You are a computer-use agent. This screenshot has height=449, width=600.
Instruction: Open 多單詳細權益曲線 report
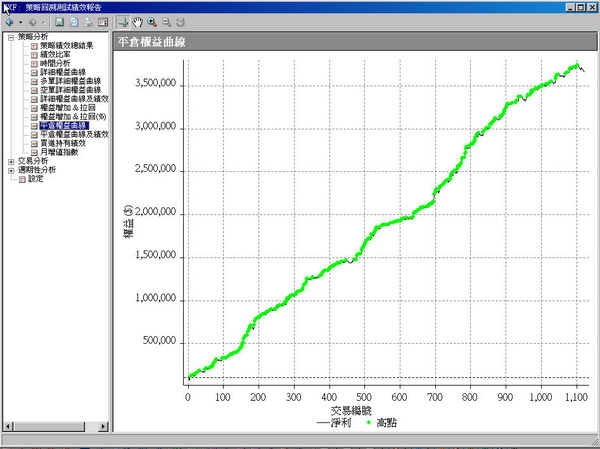(70, 81)
